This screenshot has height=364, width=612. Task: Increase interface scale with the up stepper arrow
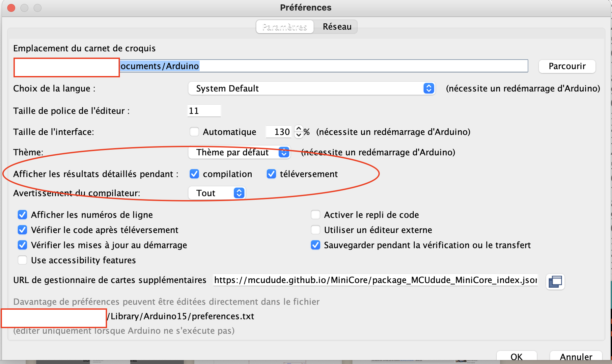pos(298,129)
